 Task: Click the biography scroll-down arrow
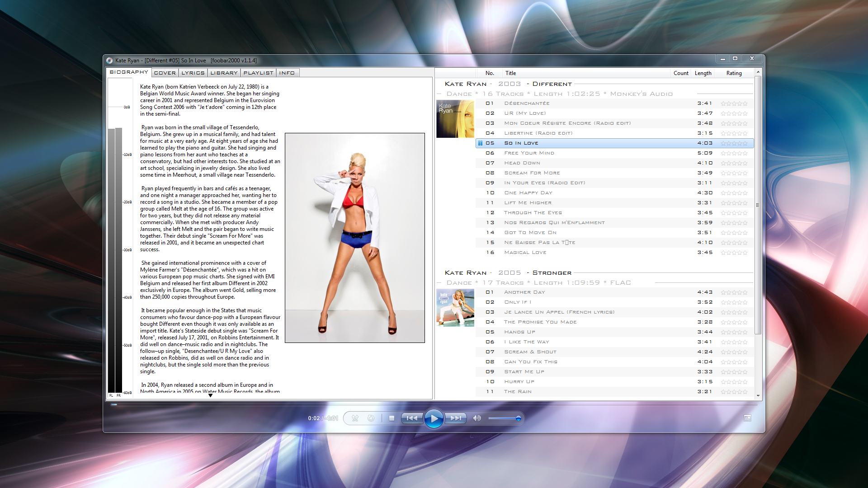click(210, 395)
